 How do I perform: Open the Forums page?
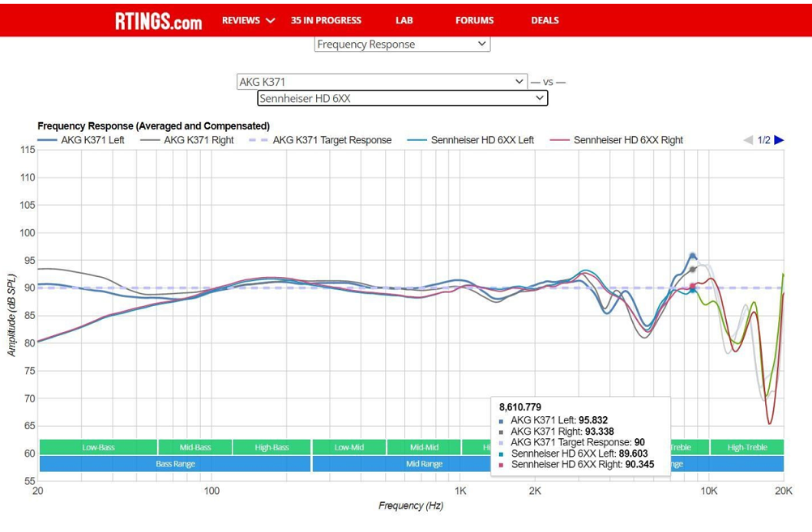tap(474, 20)
